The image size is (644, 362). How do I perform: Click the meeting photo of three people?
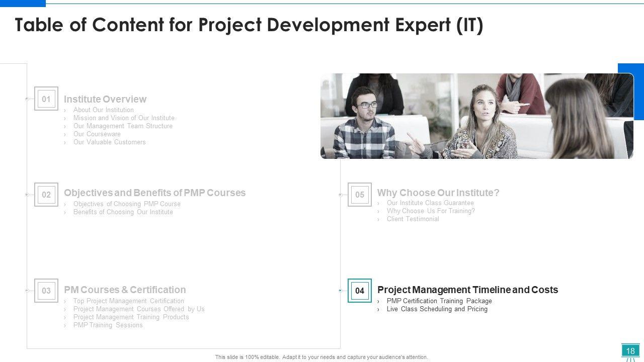477,116
